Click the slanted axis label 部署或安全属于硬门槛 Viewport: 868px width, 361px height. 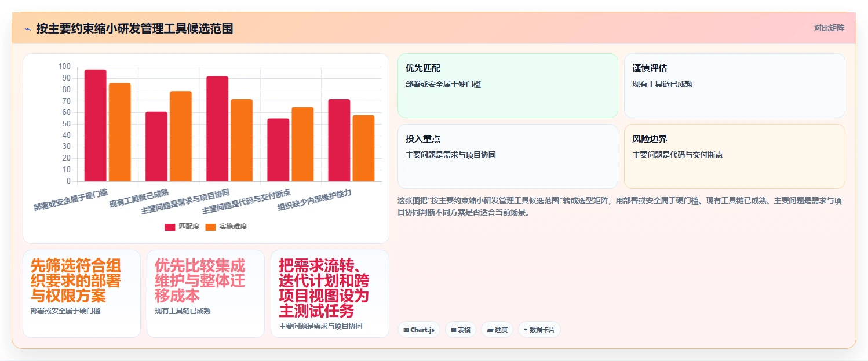pyautogui.click(x=71, y=199)
